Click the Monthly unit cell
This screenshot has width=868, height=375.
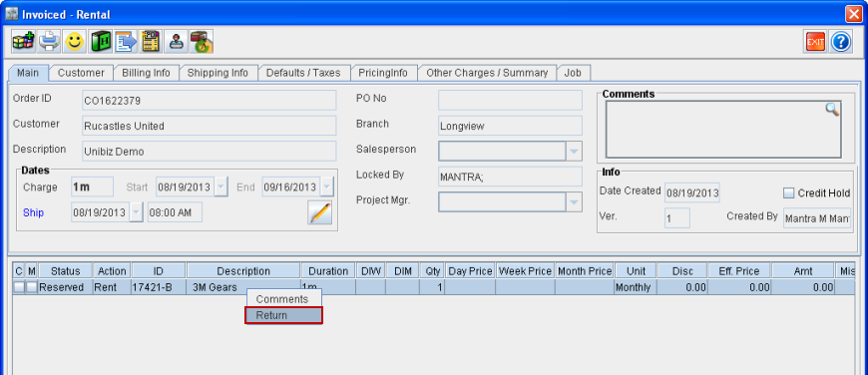pos(636,287)
